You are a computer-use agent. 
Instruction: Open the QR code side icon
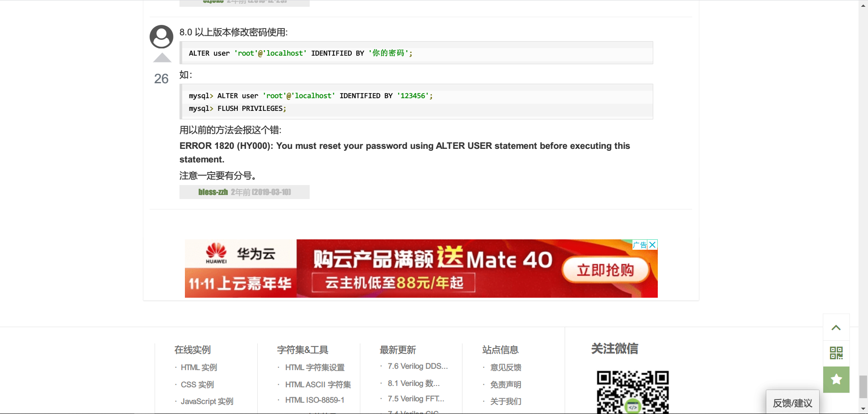pos(836,353)
